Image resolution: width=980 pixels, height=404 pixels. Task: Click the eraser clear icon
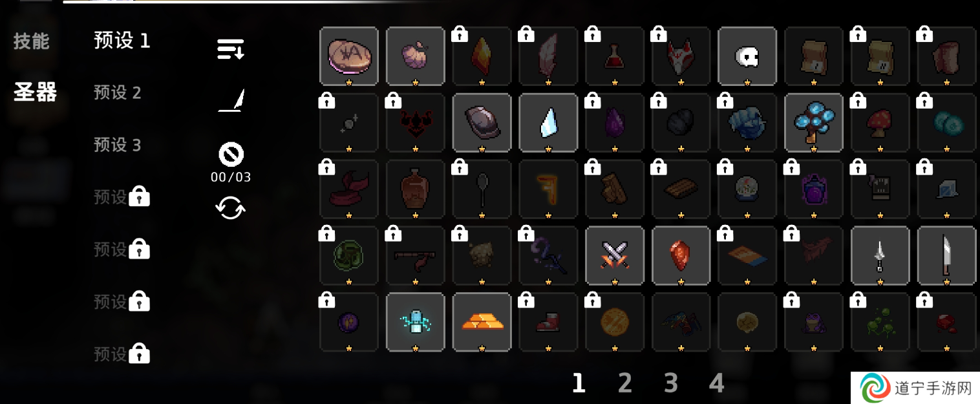point(231,101)
